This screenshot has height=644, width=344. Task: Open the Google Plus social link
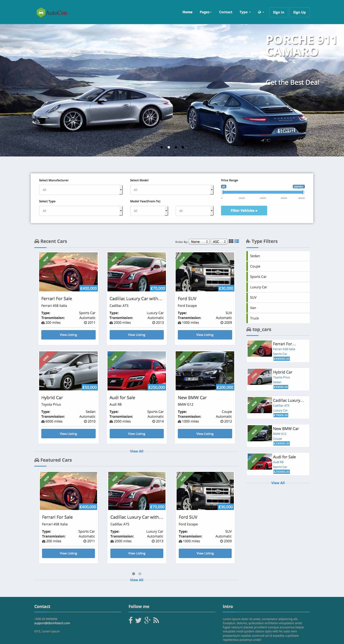click(148, 620)
